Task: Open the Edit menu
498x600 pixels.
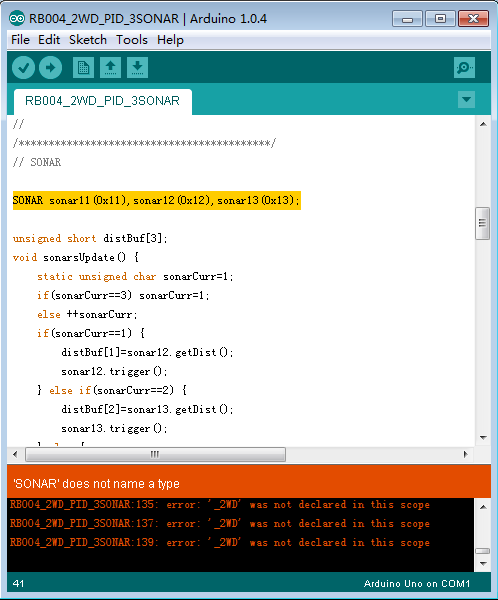Action: click(x=49, y=40)
